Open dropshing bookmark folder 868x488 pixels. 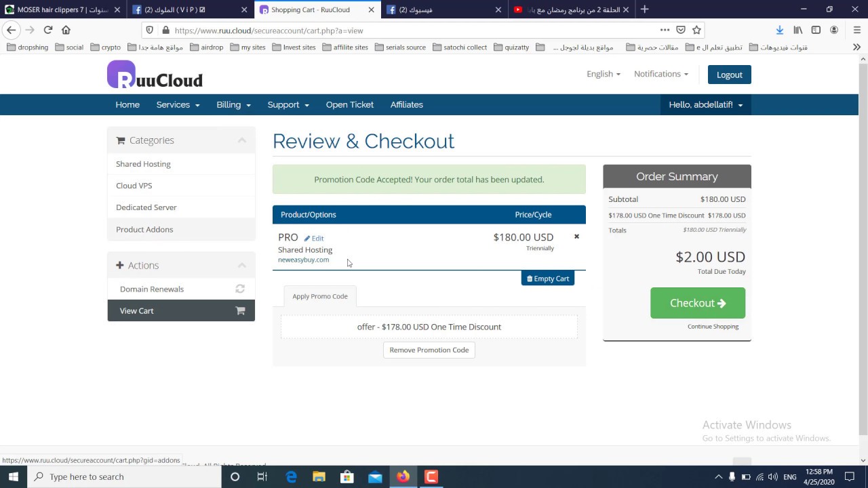[28, 47]
